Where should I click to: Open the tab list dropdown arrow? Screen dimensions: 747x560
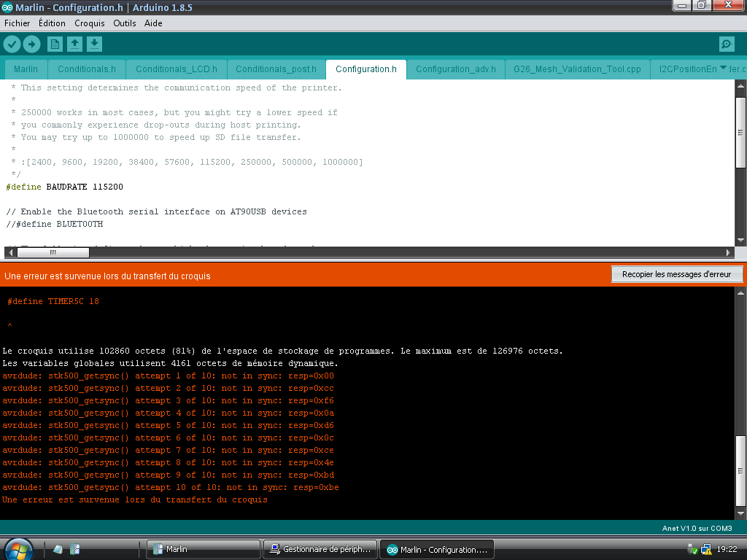(x=723, y=68)
